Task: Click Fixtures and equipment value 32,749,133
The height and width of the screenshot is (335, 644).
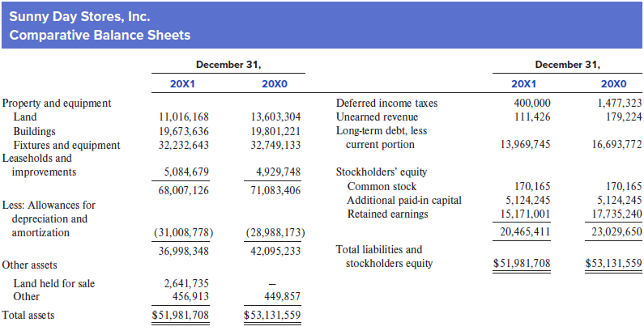Action: 275,145
